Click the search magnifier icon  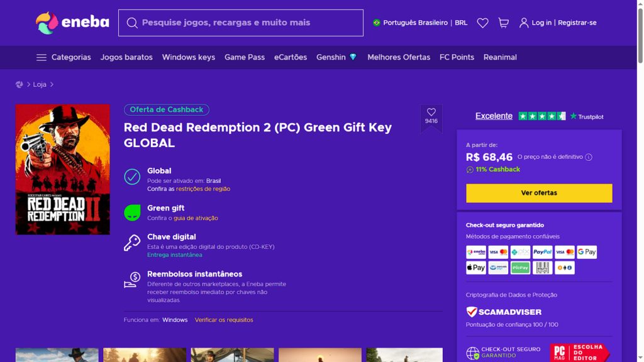click(132, 23)
